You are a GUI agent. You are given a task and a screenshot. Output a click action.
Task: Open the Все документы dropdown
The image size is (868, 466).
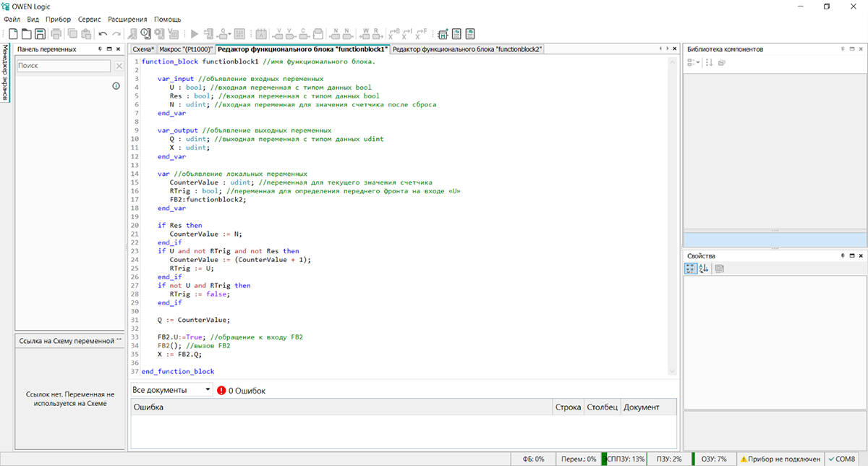[x=171, y=390]
